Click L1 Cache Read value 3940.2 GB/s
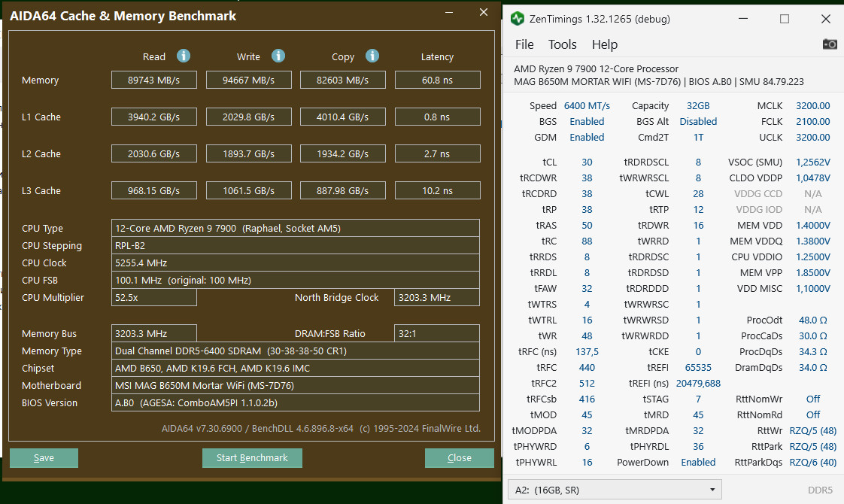Screen dimensions: 844x504 pyautogui.click(x=154, y=117)
